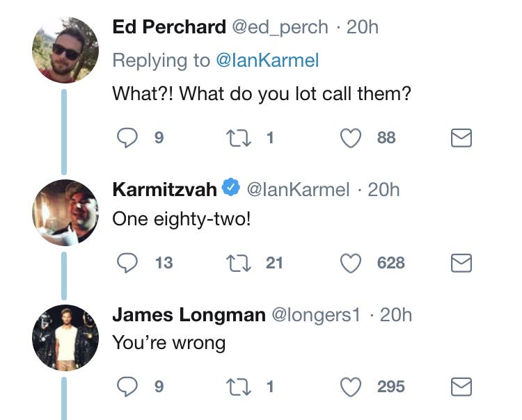Click the James Longman display name
This screenshot has width=522, height=420.
[189, 314]
